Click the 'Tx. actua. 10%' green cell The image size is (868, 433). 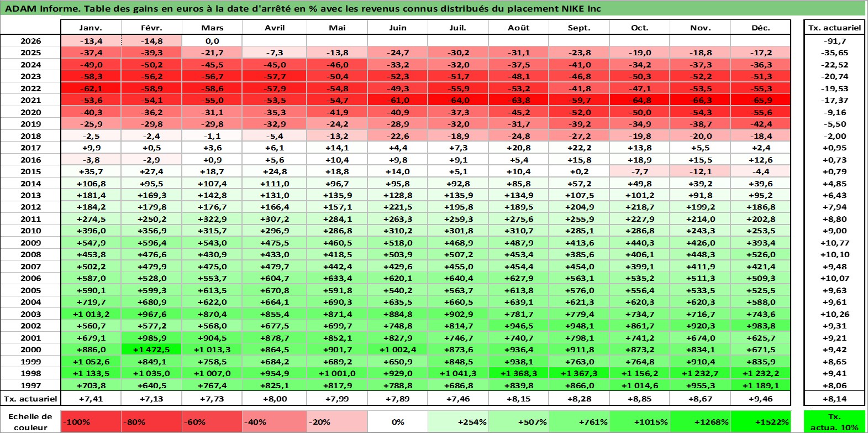pos(834,421)
